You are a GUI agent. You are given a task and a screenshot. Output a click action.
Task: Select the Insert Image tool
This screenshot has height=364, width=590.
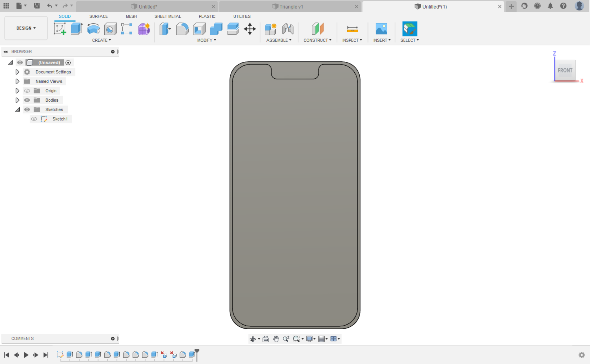381,29
